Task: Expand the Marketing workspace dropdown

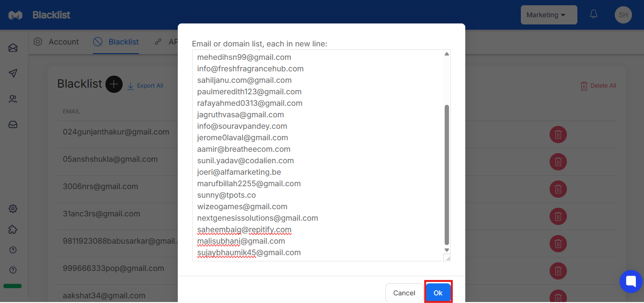Action: pyautogui.click(x=549, y=15)
